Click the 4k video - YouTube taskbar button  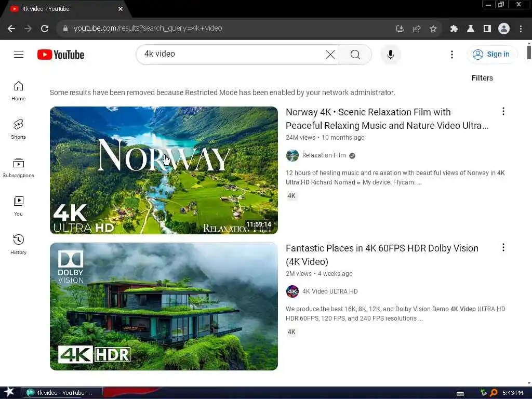62,393
